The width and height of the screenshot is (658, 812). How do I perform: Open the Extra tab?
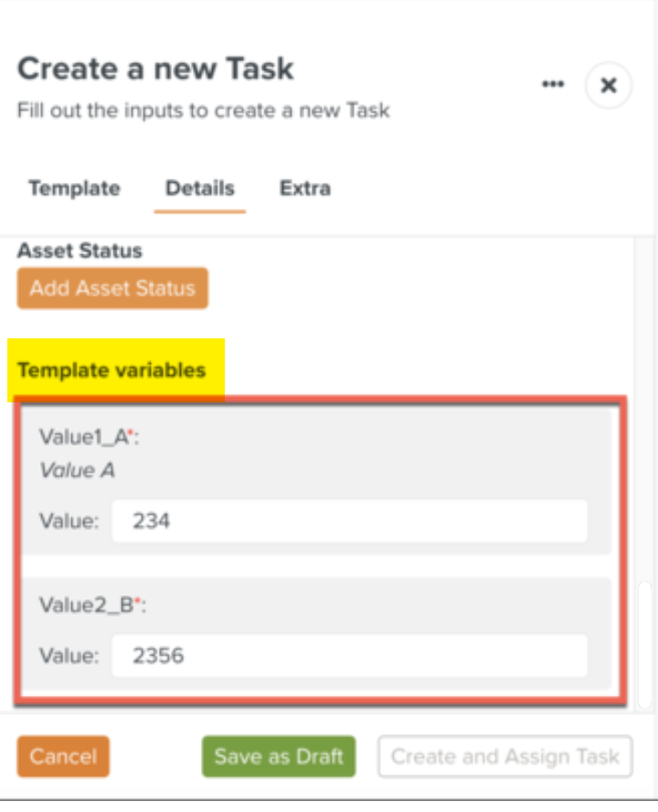point(305,188)
